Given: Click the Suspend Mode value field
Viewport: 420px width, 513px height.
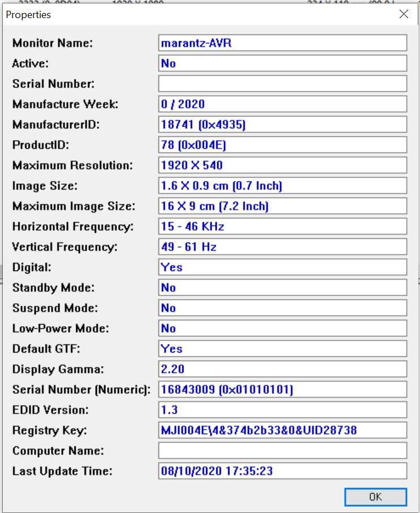Looking at the screenshot, I should (282, 308).
